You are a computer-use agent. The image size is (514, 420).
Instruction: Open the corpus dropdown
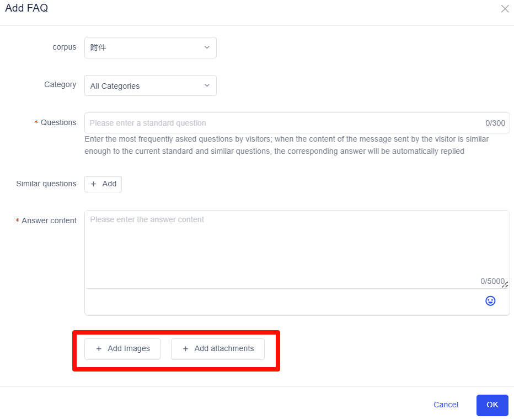coord(150,47)
